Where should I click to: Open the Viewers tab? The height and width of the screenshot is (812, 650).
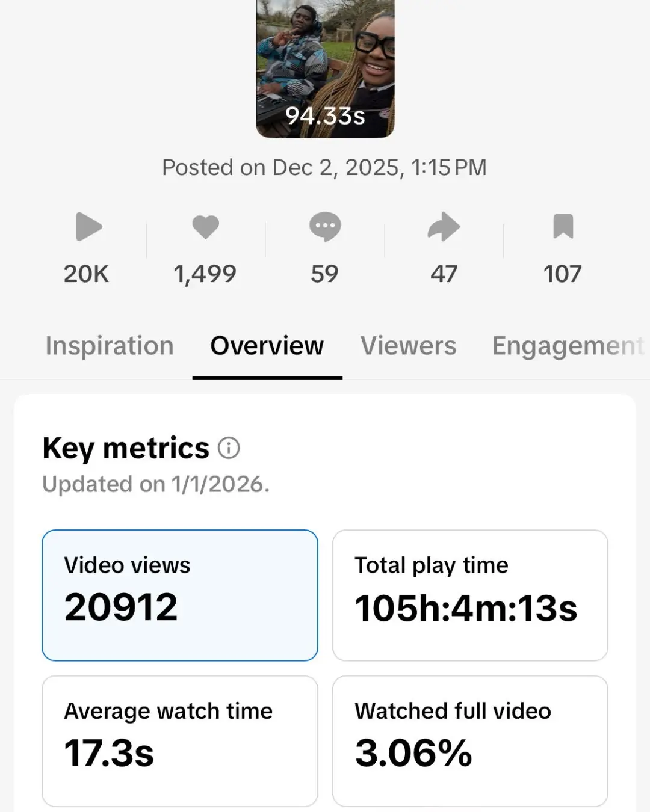pyautogui.click(x=408, y=346)
